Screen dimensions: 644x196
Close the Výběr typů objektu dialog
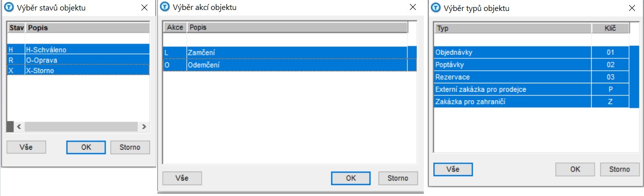(632, 8)
